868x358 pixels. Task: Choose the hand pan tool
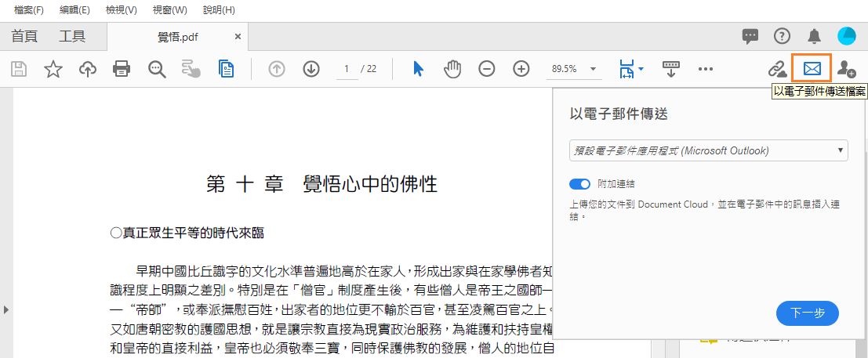coord(452,69)
